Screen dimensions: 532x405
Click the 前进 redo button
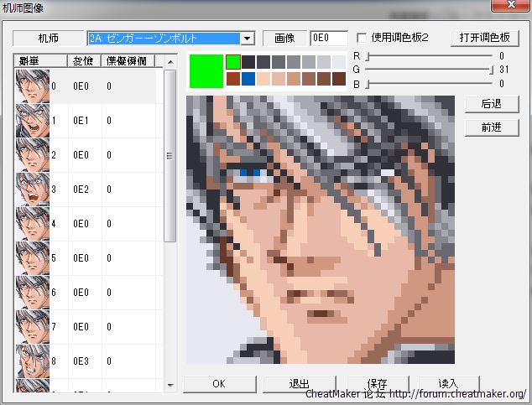[491, 127]
